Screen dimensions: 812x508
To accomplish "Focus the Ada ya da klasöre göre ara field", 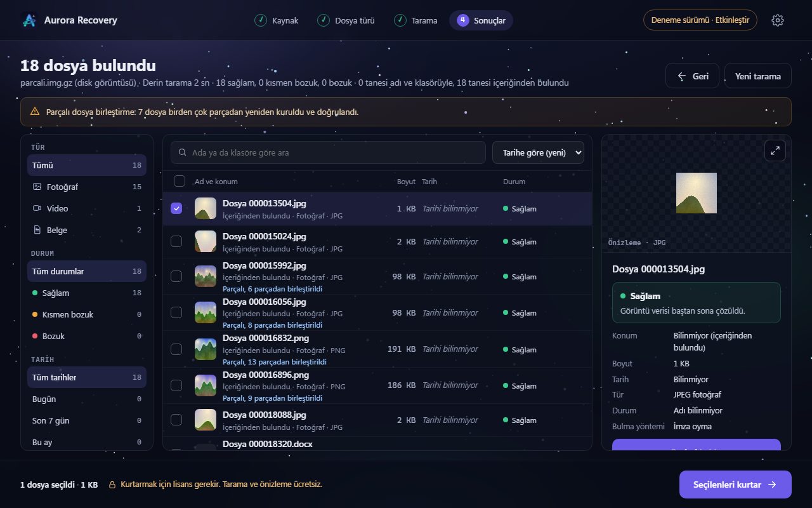I will tap(328, 152).
